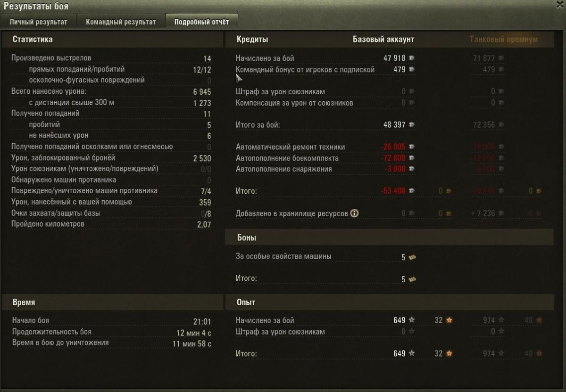Viewport: 566px width, 392px height.
Task: Open the Личный результат tab
Action: (x=38, y=22)
